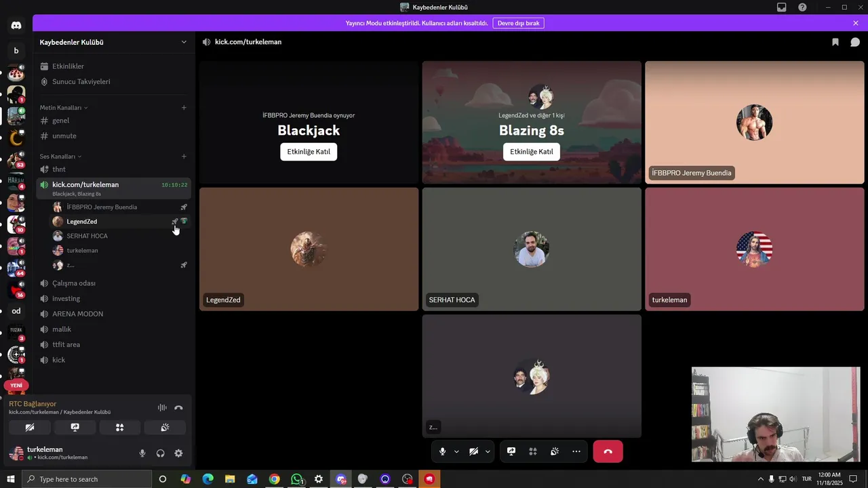The width and height of the screenshot is (868, 488).
Task: Disconnect via phone icon in RTC panel
Action: tap(178, 407)
